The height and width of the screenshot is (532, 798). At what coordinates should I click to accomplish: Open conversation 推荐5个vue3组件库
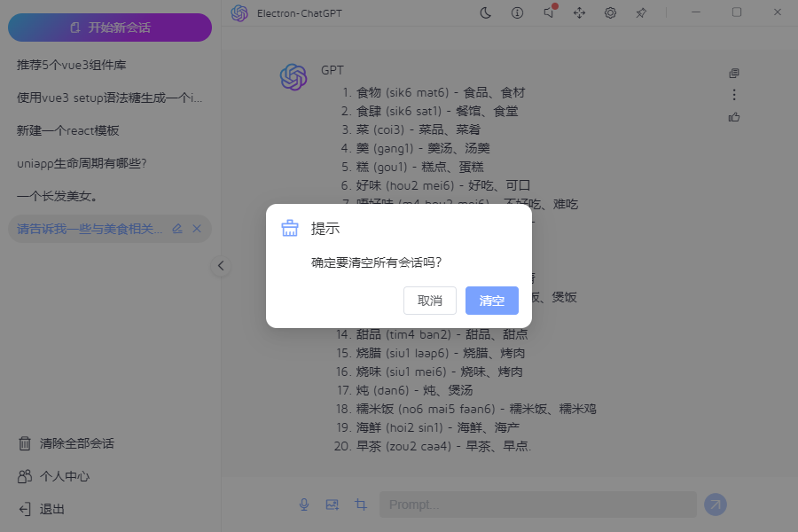(x=110, y=65)
